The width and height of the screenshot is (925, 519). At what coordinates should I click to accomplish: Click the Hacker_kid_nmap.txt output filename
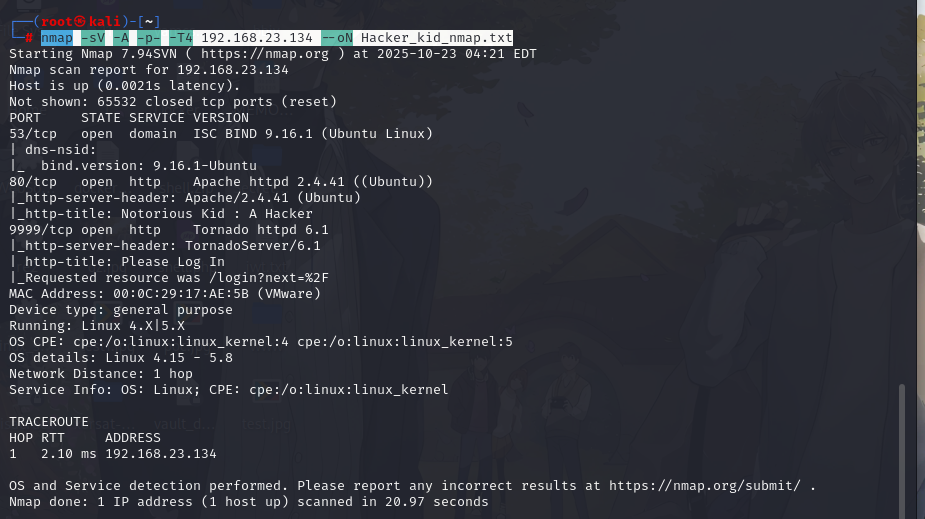436,37
